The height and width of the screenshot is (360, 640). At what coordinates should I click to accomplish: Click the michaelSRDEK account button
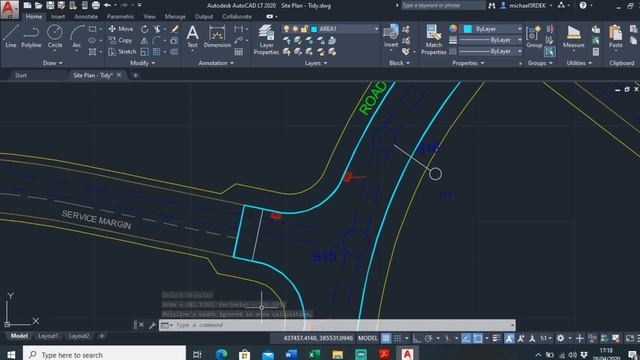[527, 5]
